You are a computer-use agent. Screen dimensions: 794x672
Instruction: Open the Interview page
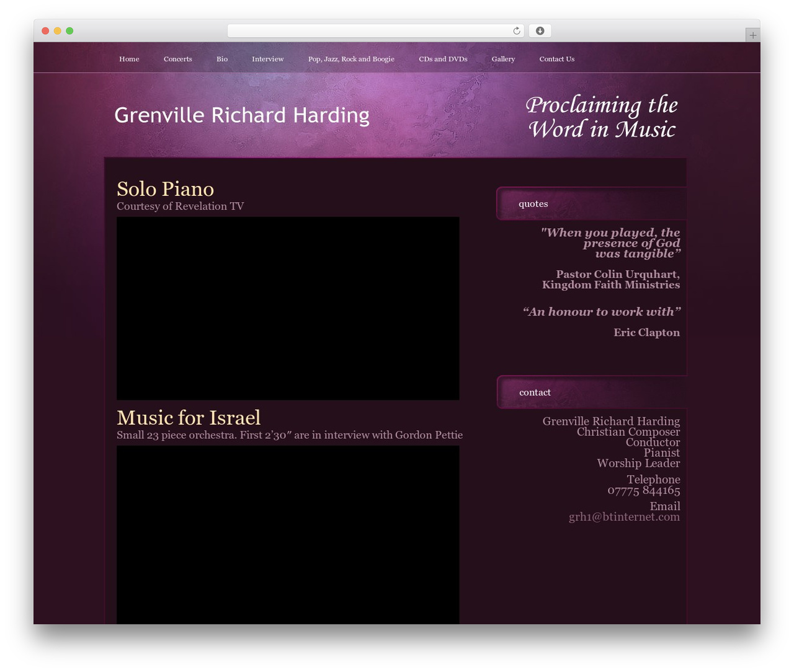pyautogui.click(x=268, y=59)
